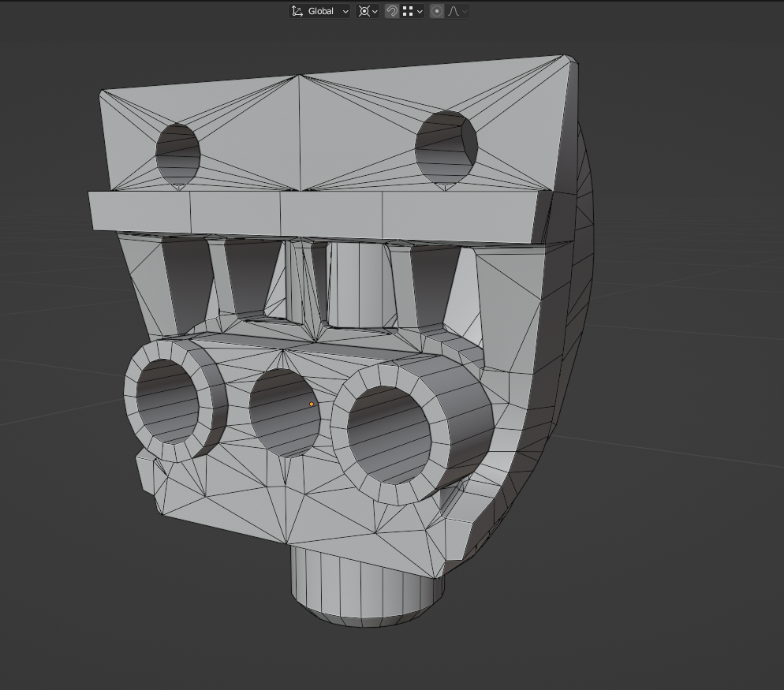The height and width of the screenshot is (690, 784).
Task: Click the proportional falloff curve icon
Action: pyautogui.click(x=454, y=11)
